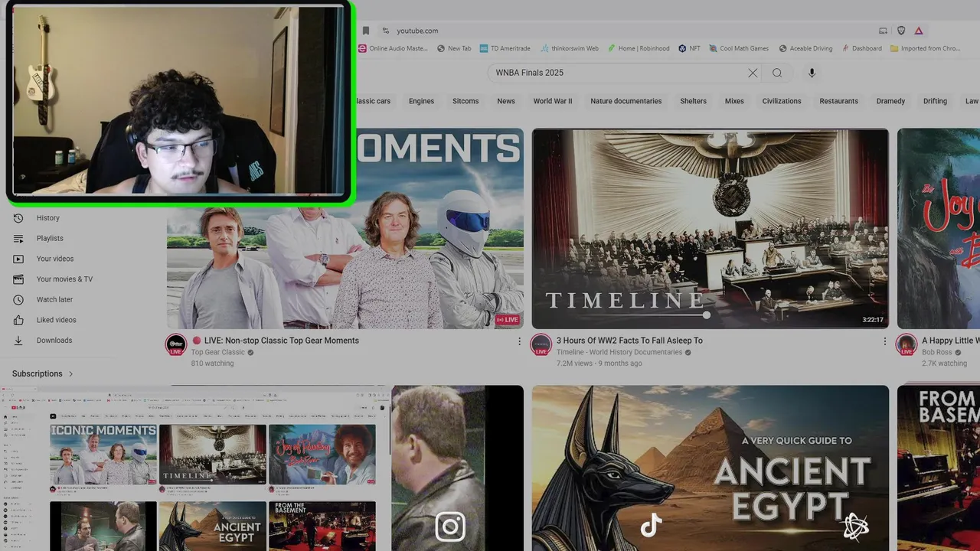This screenshot has width=980, height=551.
Task: Open Liked videos in sidebar
Action: click(57, 320)
